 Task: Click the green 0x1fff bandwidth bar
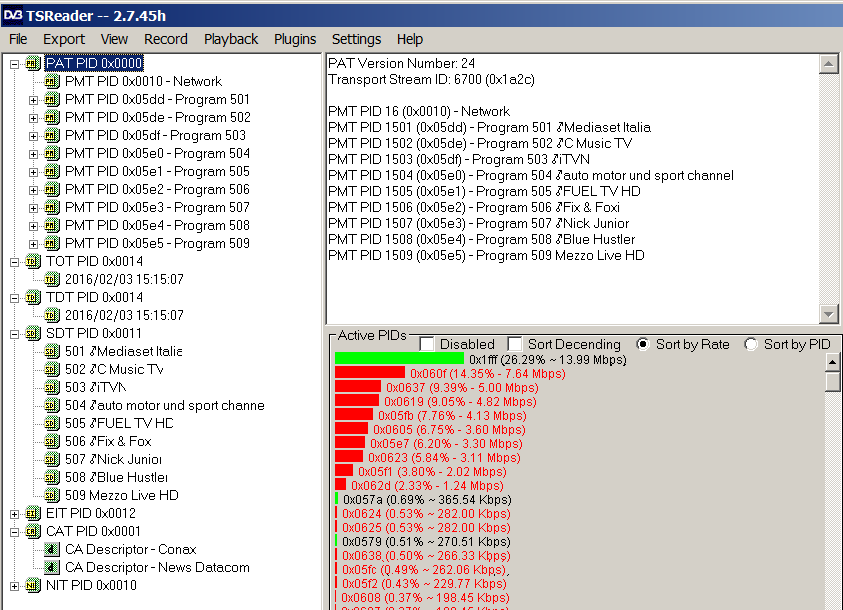399,358
